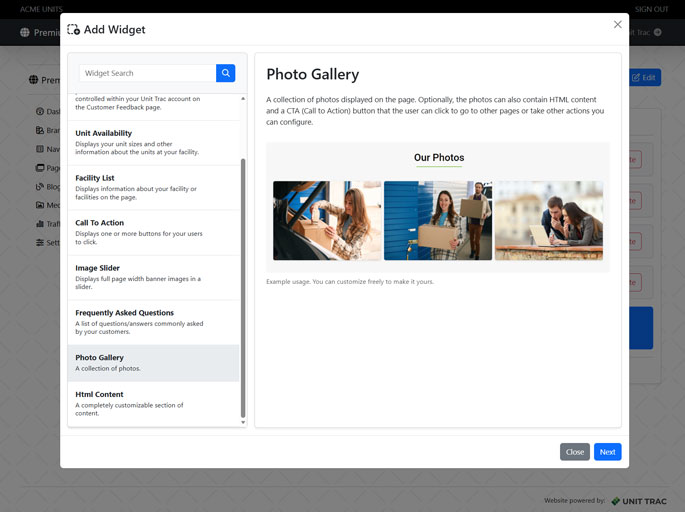685x512 pixels.
Task: Click the Photo Gallery preview title
Action: tap(313, 74)
